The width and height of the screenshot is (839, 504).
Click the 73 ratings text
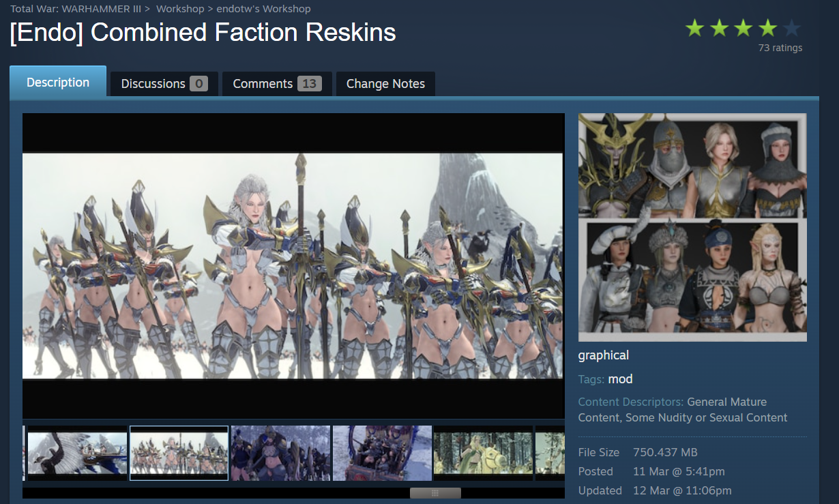click(x=780, y=48)
